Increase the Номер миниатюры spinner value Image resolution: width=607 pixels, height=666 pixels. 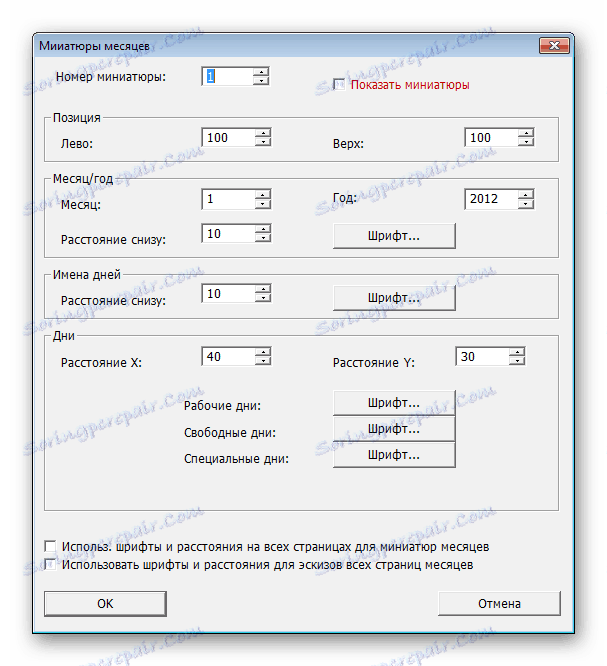coord(261,72)
